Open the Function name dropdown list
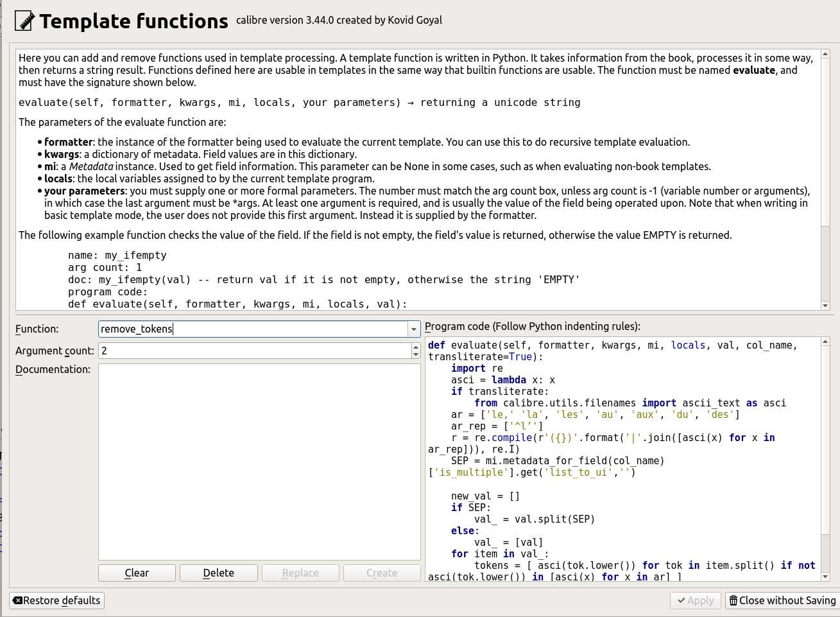Image resolution: width=840 pixels, height=617 pixels. pos(414,329)
